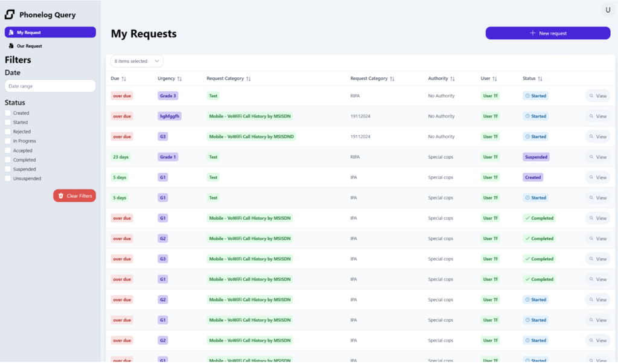Enable the Created status filter checkbox
Viewport: 618px width, 364px height.
[x=8, y=113]
